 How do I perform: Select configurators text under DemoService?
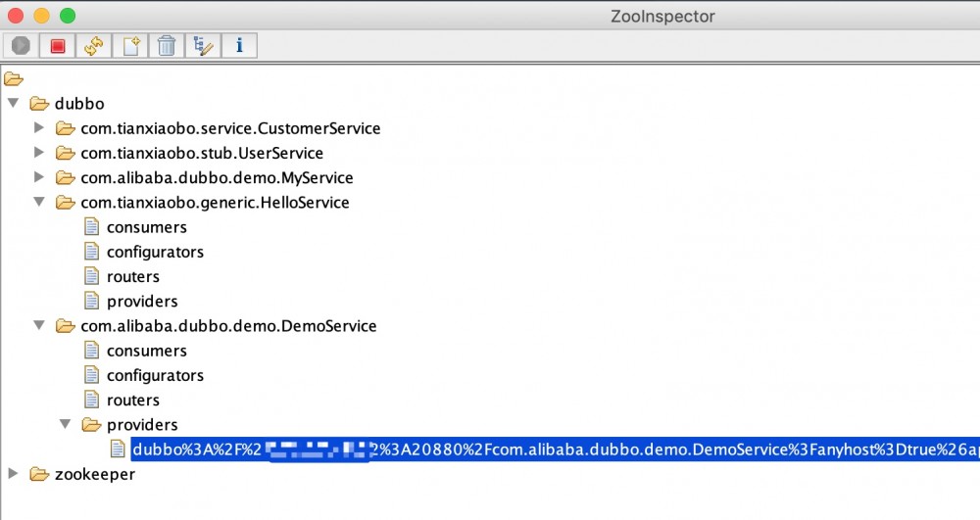(x=155, y=376)
